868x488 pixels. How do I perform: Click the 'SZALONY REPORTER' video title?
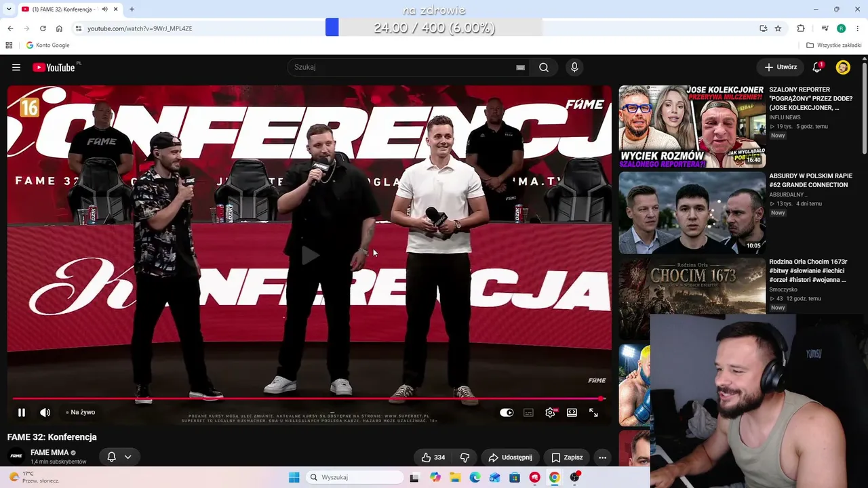pos(810,98)
